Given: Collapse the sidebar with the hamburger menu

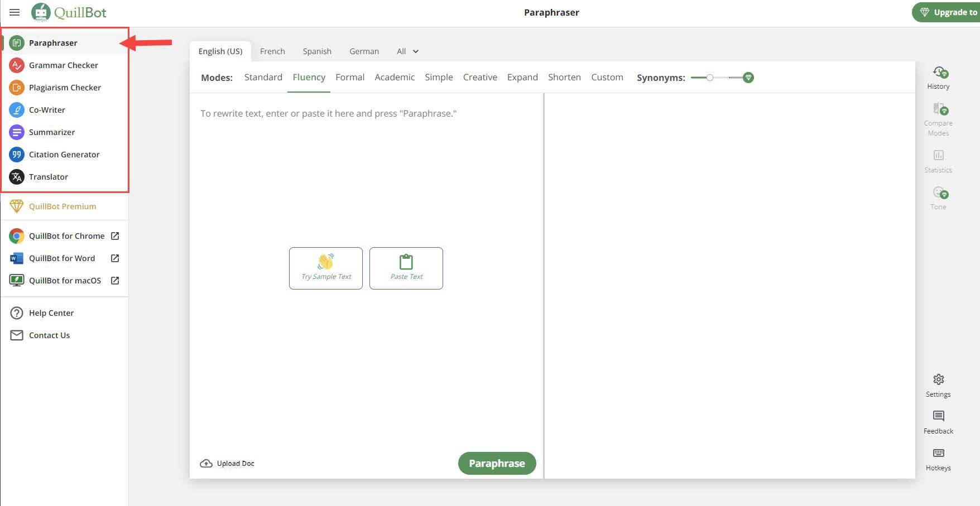Looking at the screenshot, I should pyautogui.click(x=14, y=12).
